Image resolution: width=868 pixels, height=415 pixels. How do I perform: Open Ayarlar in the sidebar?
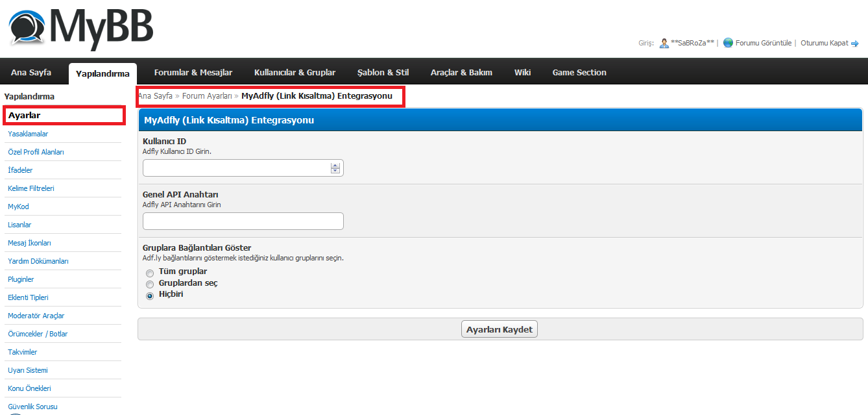pos(25,115)
